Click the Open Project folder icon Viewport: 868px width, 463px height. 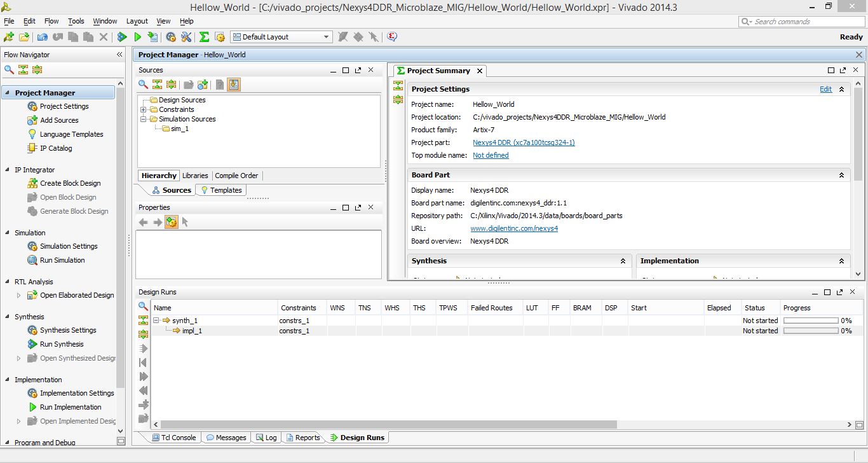pos(24,37)
